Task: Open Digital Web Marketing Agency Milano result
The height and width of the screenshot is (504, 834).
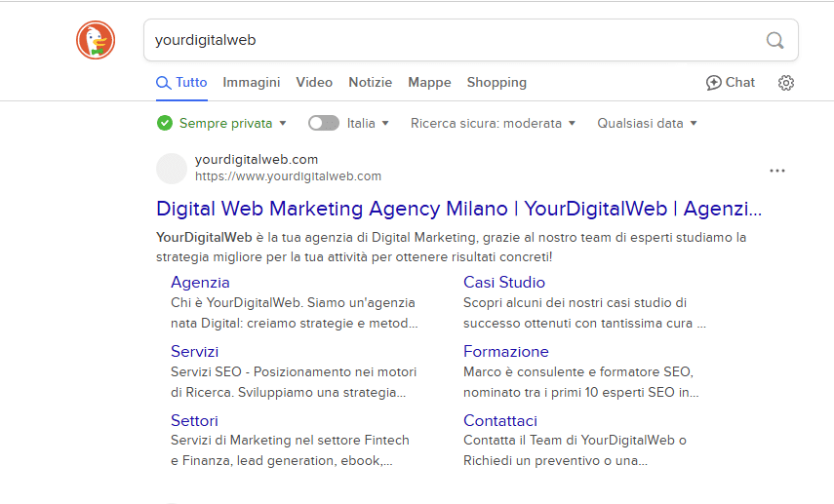Action: click(459, 209)
